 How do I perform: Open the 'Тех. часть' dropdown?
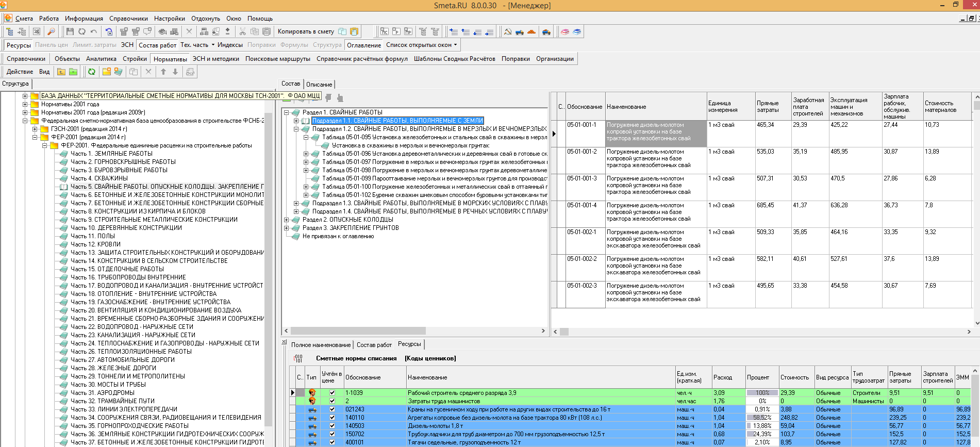(x=212, y=45)
